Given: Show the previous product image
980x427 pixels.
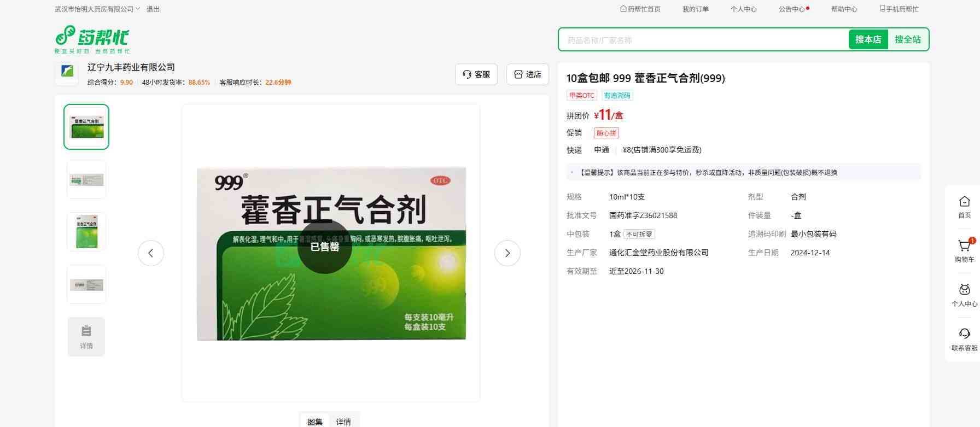Looking at the screenshot, I should 151,253.
